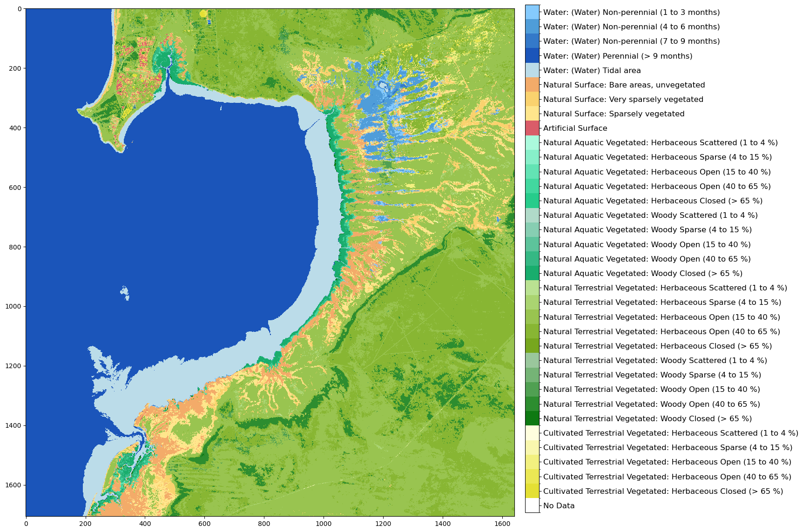The image size is (803, 532).
Task: Click the x-axis tick label 1200
Action: click(383, 524)
